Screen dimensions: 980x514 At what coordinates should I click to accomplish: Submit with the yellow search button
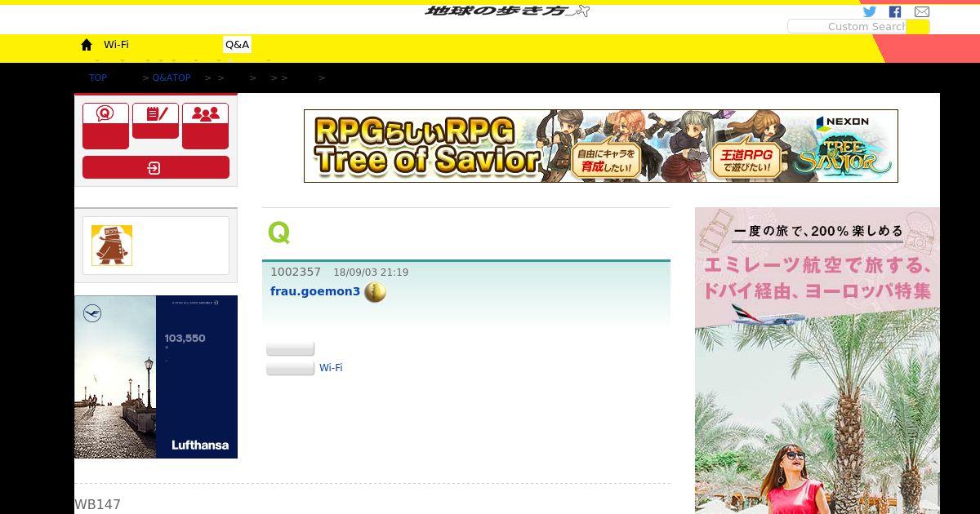(x=918, y=26)
